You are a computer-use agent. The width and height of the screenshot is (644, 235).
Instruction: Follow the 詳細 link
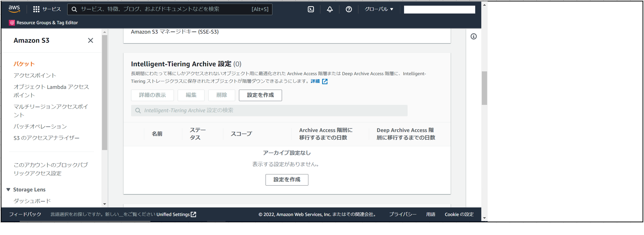(315, 81)
